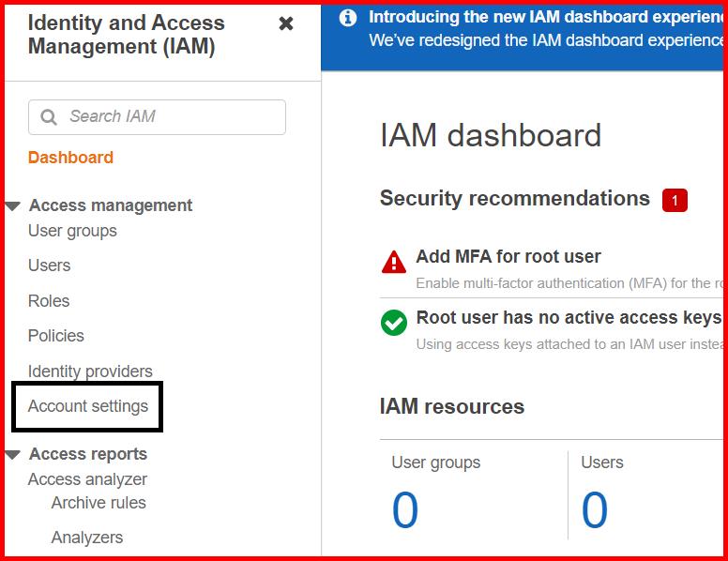The width and height of the screenshot is (728, 561).
Task: Click the access keys description about IAM user
Action: [x=569, y=344]
